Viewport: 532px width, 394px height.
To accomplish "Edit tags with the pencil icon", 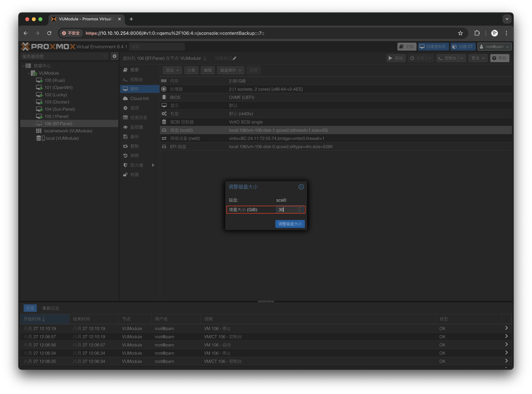I will [234, 58].
